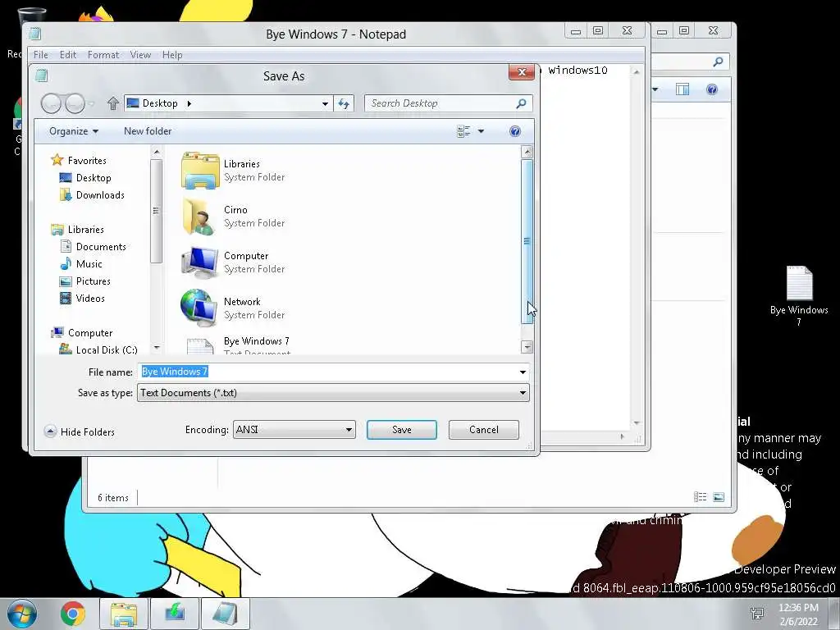Select the Computer system folder icon
Viewport: 840px width, 630px height.
coord(200,262)
